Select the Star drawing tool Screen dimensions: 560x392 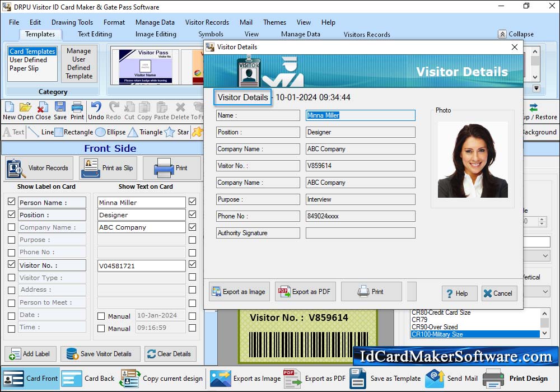pyautogui.click(x=176, y=132)
